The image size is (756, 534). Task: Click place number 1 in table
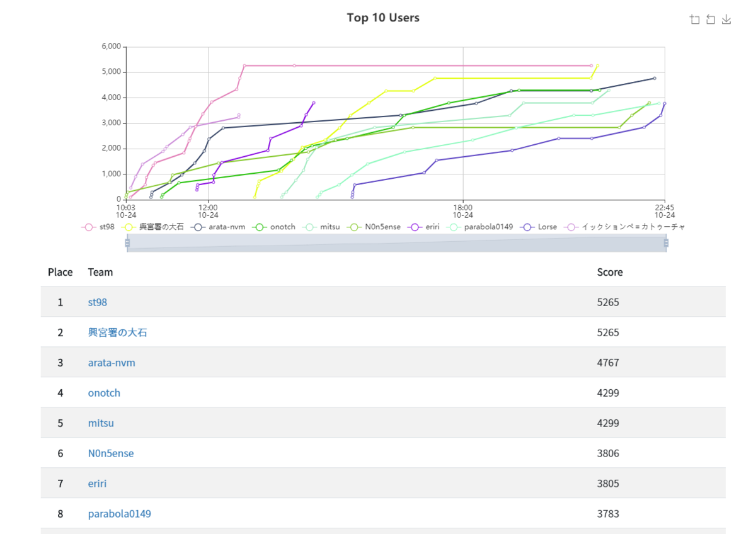coord(60,302)
